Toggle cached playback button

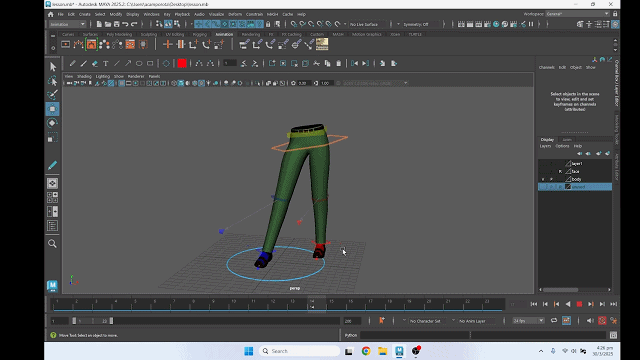pos(567,321)
